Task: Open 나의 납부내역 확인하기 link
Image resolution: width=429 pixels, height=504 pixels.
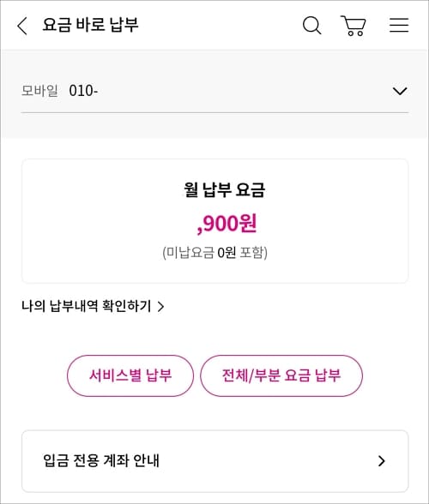Action: click(87, 306)
